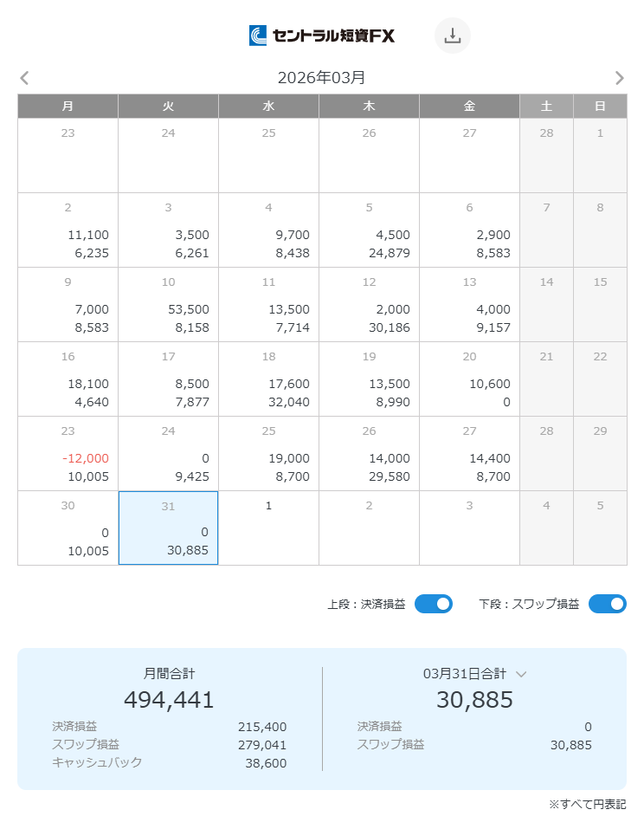Select March 27 cell showing 14,400
The width and height of the screenshot is (644, 829).
click(x=469, y=454)
